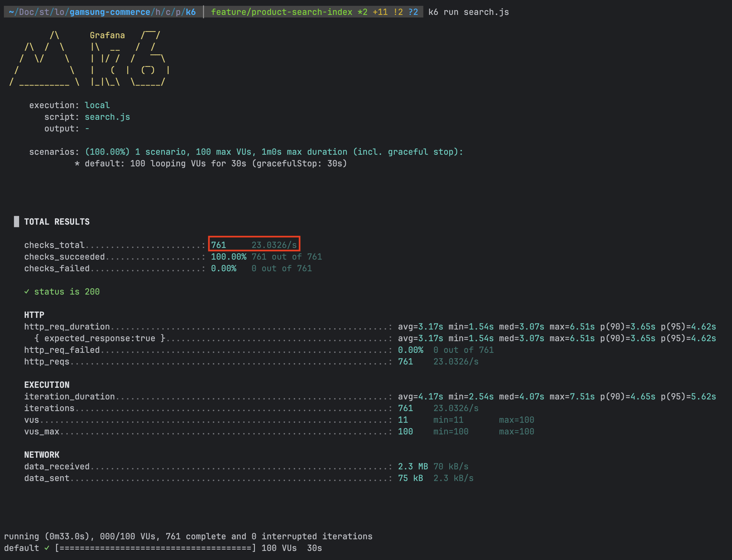Click the NETWORK section heading
Screen dimensions: 732x560
[x=42, y=455]
